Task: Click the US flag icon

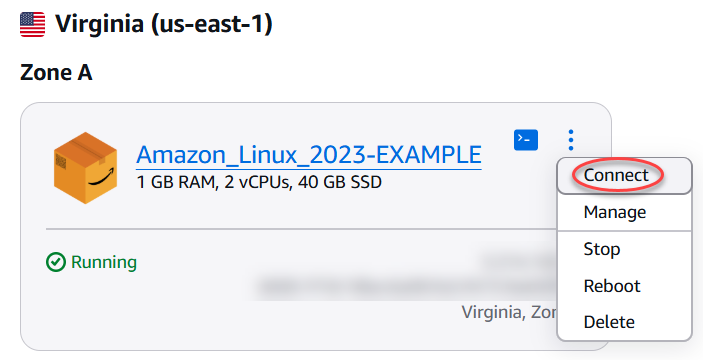Action: [33, 25]
